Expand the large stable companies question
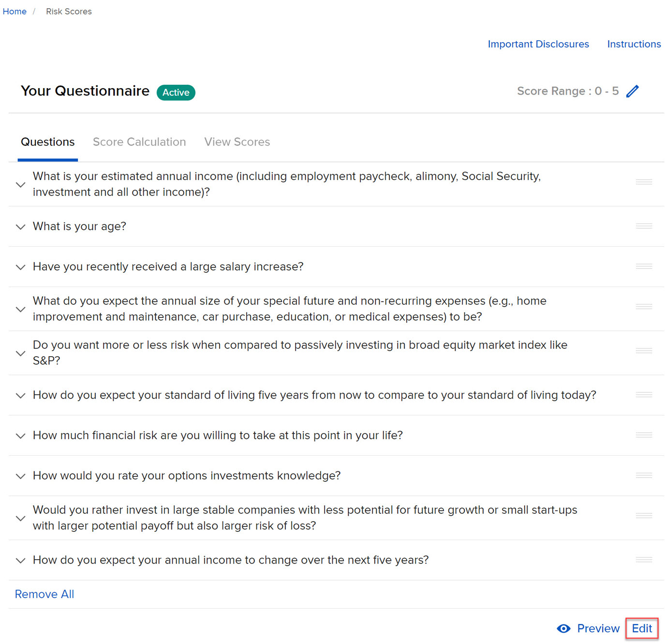Image resolution: width=665 pixels, height=644 pixels. tap(20, 518)
